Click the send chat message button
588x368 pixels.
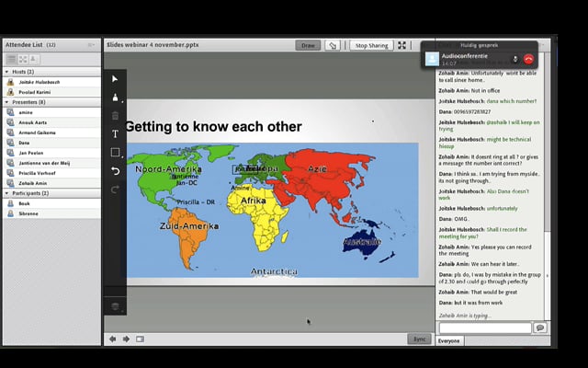pyautogui.click(x=540, y=328)
